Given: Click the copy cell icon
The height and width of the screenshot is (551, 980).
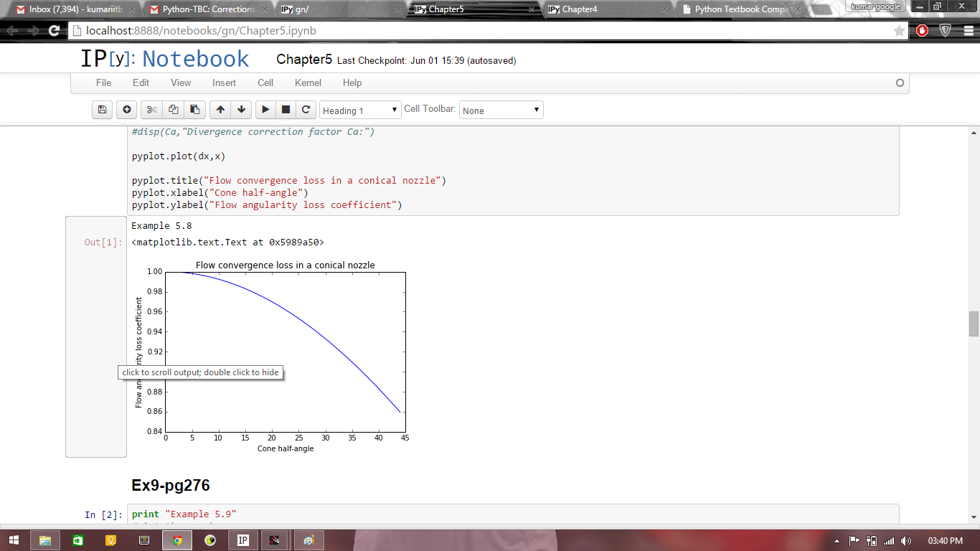Looking at the screenshot, I should pos(173,110).
